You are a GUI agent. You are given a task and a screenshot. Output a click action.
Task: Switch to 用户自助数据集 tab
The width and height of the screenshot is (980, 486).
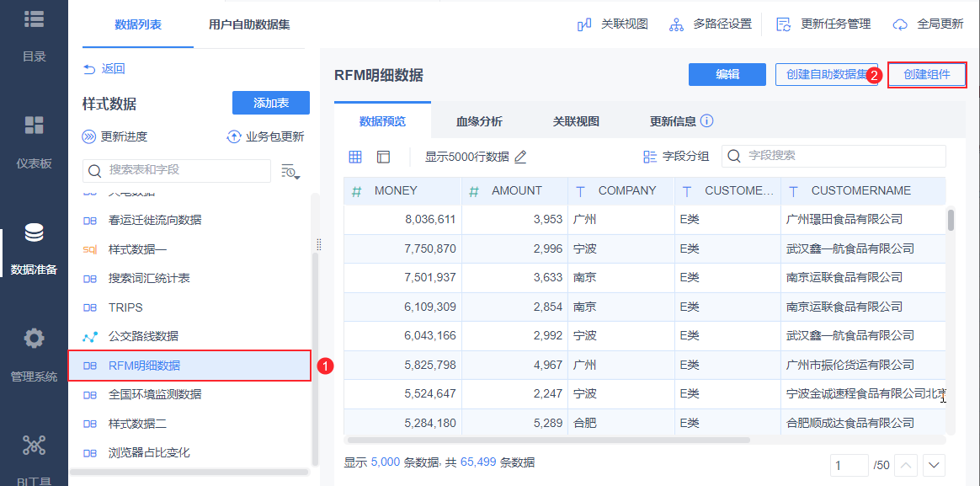click(x=249, y=25)
